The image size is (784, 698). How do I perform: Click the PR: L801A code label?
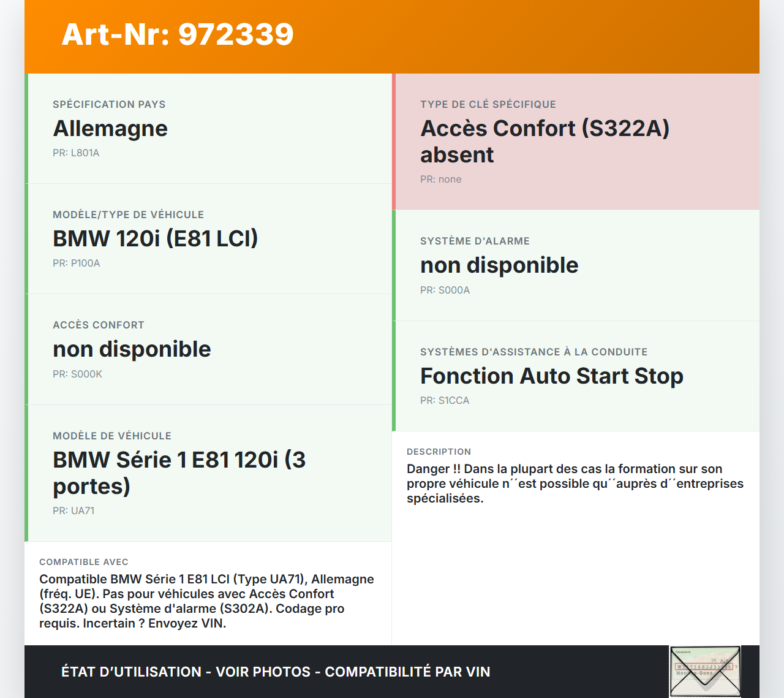pos(76,153)
